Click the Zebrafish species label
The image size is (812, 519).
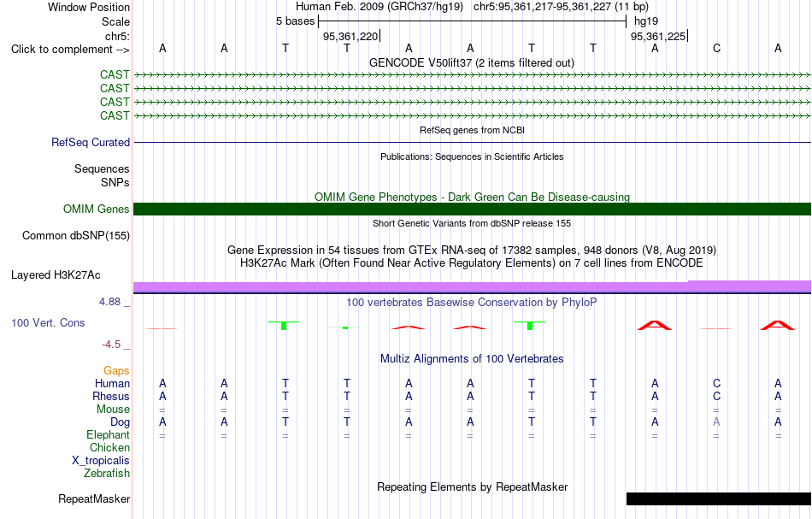coord(107,473)
